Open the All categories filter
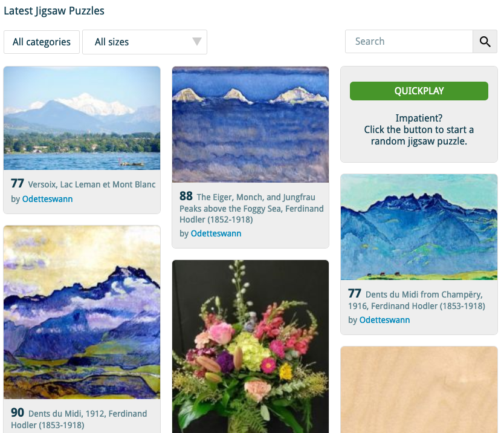Viewport: 504px width, 433px height. [x=42, y=42]
